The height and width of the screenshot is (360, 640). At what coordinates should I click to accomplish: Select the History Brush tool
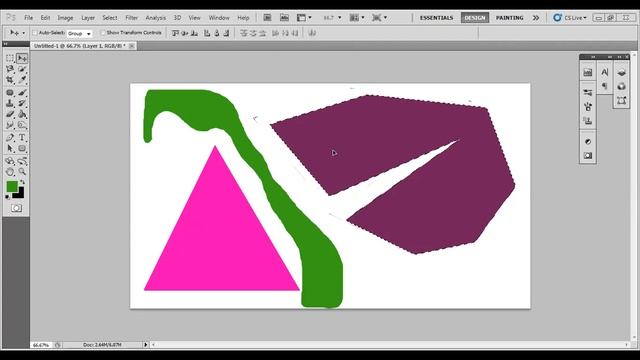pos(22,103)
